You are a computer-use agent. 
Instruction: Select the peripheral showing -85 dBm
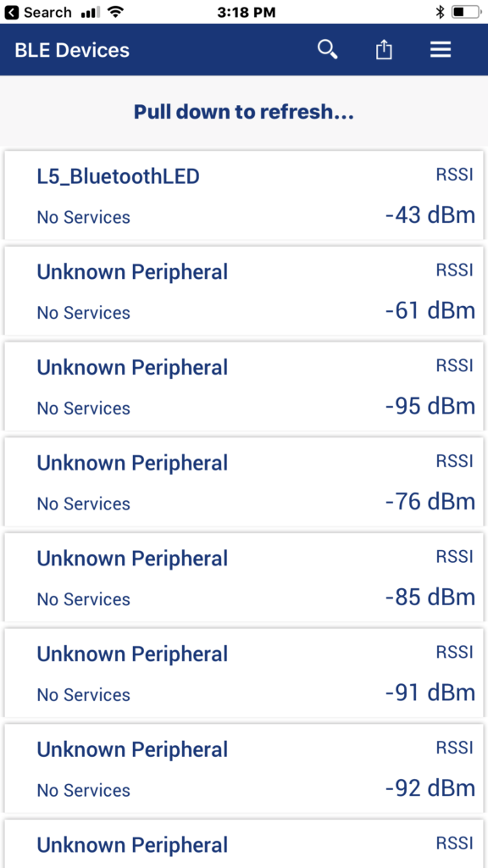tap(244, 577)
